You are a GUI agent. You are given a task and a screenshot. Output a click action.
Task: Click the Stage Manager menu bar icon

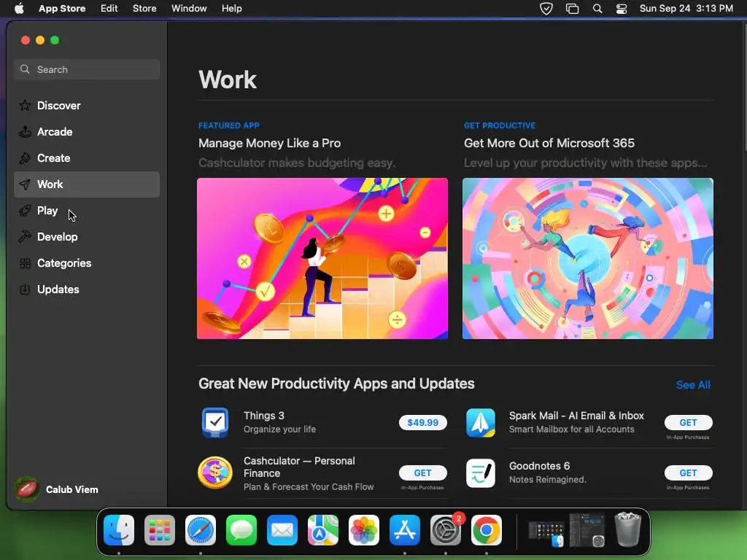(x=572, y=9)
